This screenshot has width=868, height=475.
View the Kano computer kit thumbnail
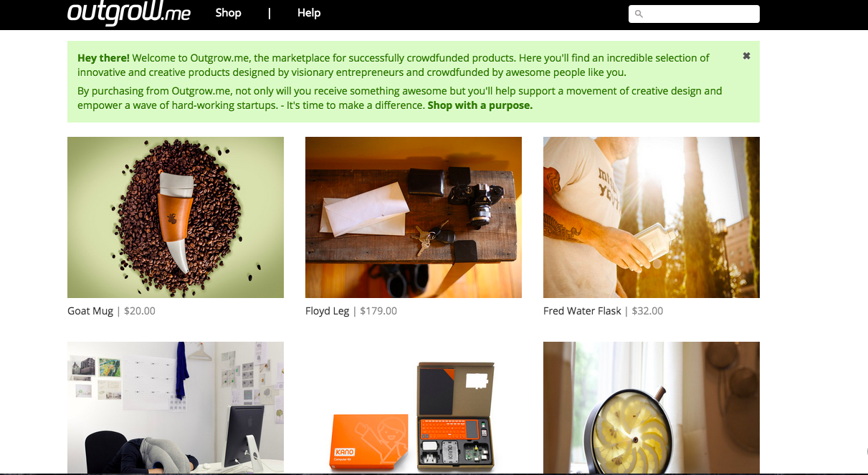coord(414,408)
